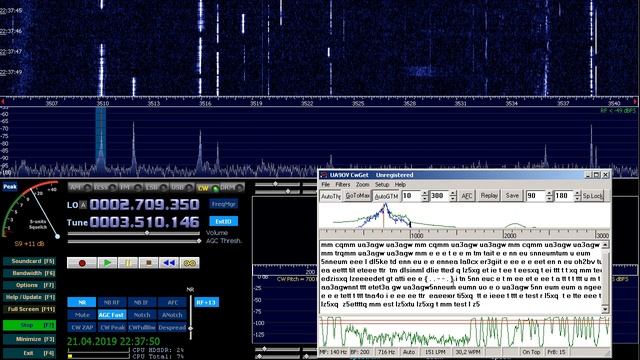The height and width of the screenshot is (360, 640).
Task: Click the green Stop [F2] button
Action: click(x=29, y=325)
